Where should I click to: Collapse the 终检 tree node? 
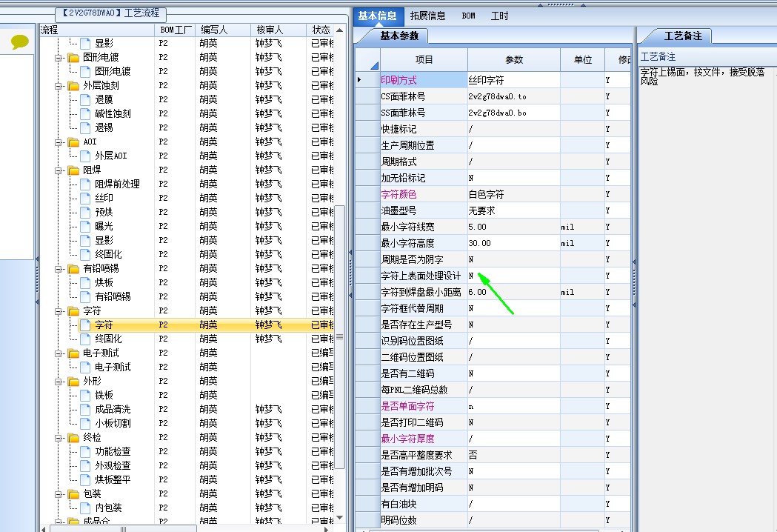tap(59, 438)
